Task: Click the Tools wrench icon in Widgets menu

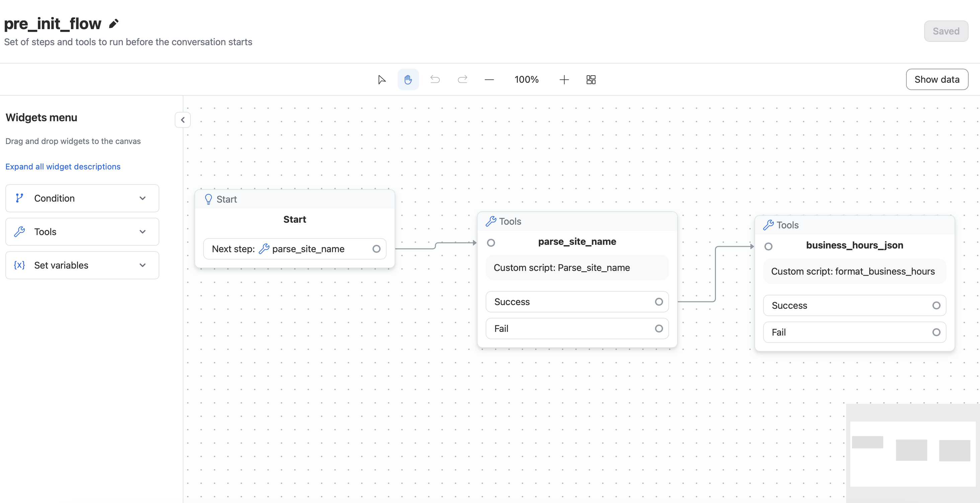Action: coord(19,232)
